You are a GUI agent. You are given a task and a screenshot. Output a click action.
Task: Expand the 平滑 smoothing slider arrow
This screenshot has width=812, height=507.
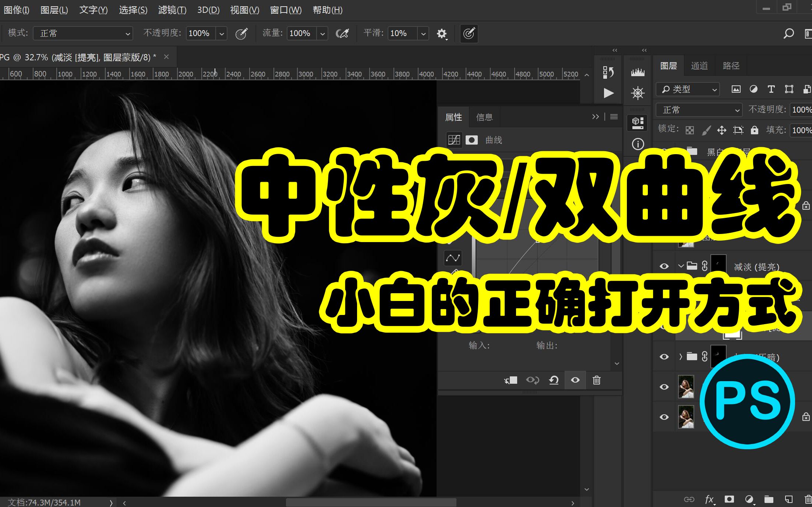tap(423, 33)
